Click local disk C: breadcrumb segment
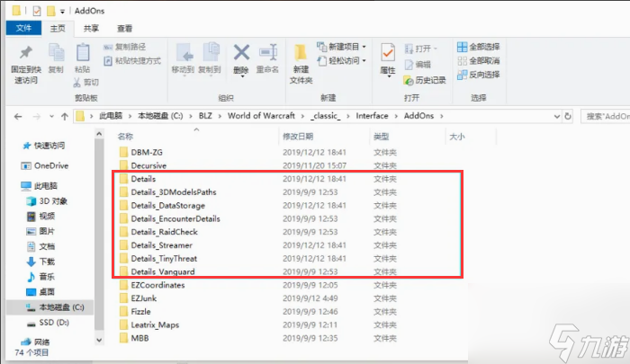 [160, 116]
